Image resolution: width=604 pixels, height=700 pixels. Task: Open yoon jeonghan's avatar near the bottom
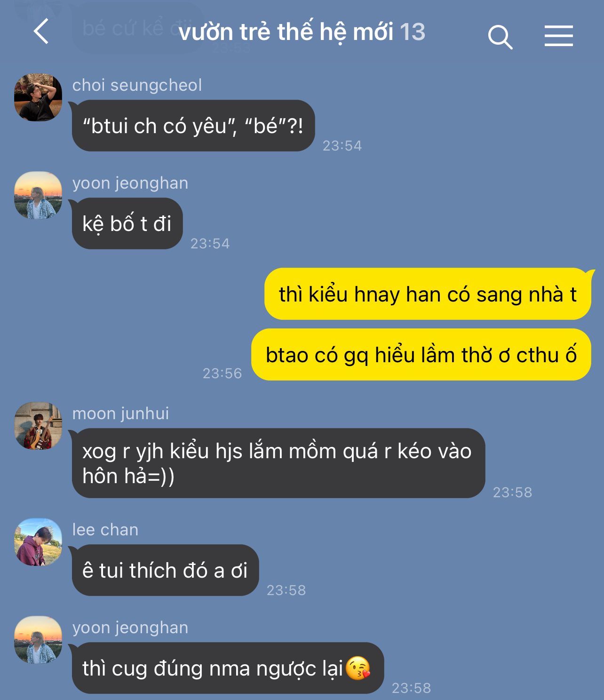coord(38,640)
